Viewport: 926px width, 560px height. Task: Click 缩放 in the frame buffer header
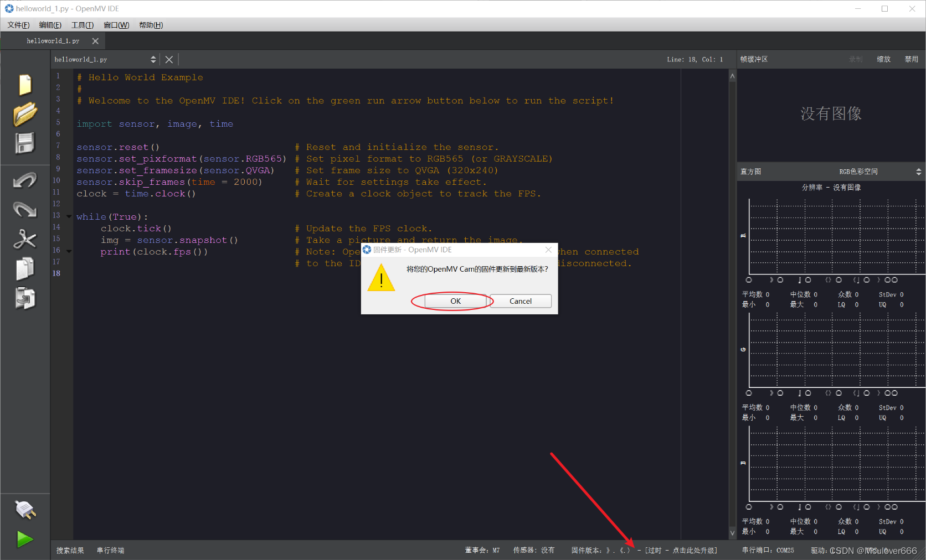(x=884, y=59)
